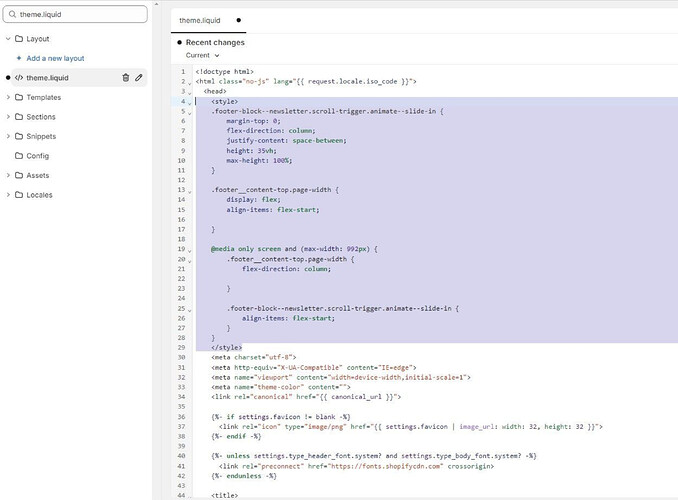
Task: Click the Sections folder icon
Action: [x=19, y=117]
